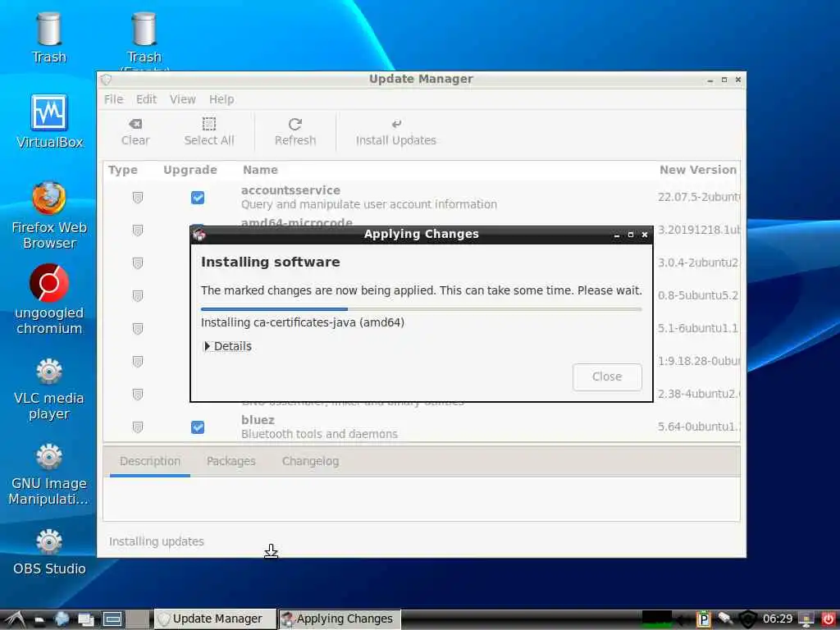
Task: Uncheck upgrade checkbox for bluez
Action: (x=198, y=427)
